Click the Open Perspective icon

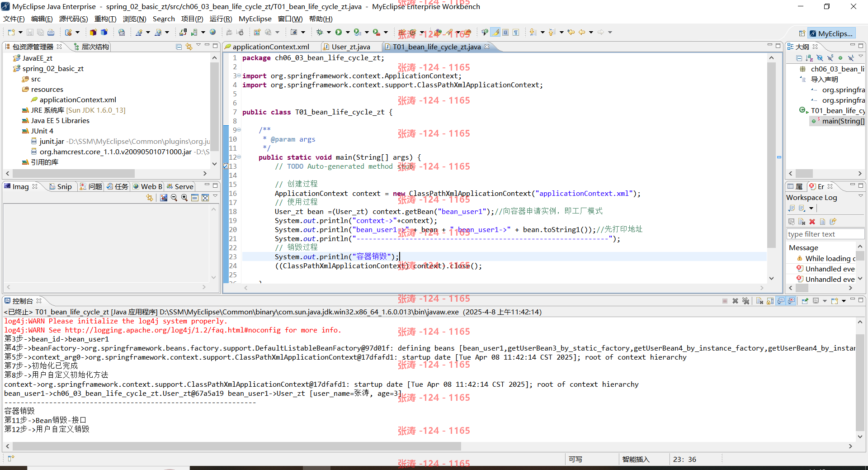coord(802,33)
